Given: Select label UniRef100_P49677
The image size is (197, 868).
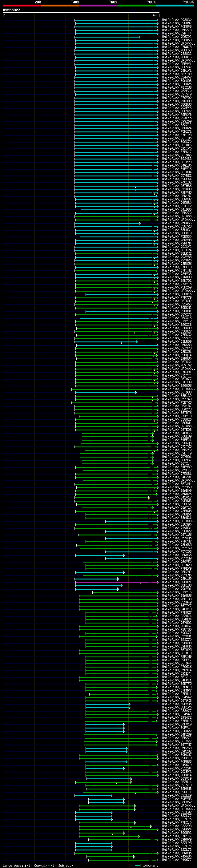Looking at the screenshot, I should pyautogui.click(x=177, y=860).
